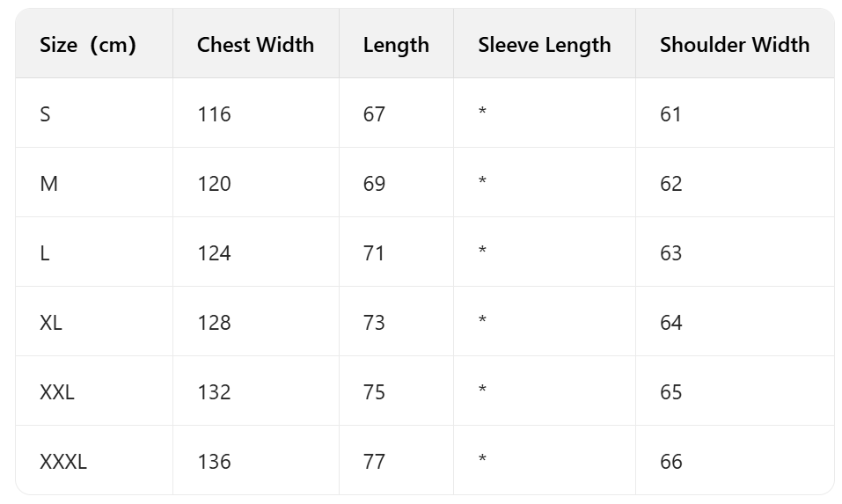Click the Length column header

click(x=396, y=45)
